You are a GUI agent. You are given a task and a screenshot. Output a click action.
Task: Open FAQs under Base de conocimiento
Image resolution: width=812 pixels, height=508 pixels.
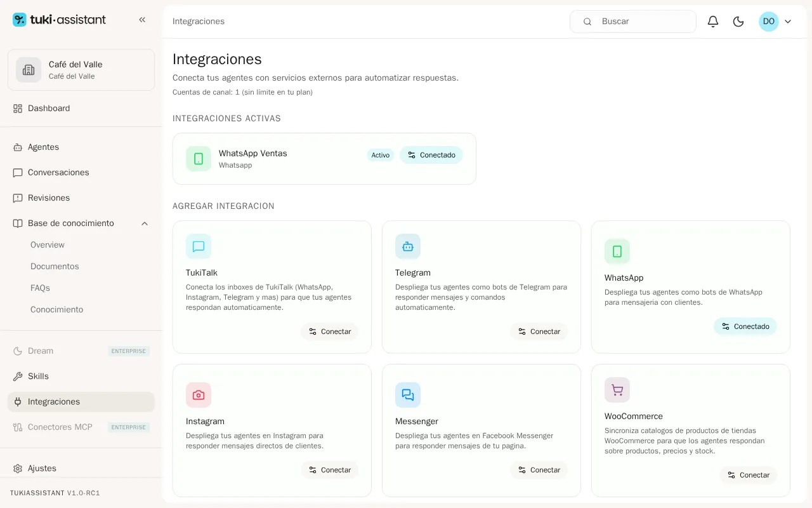pos(40,288)
